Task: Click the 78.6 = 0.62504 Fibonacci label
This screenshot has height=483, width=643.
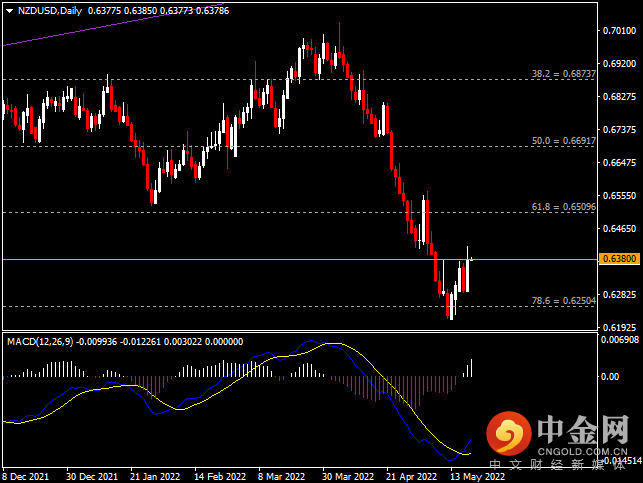Action: click(564, 300)
